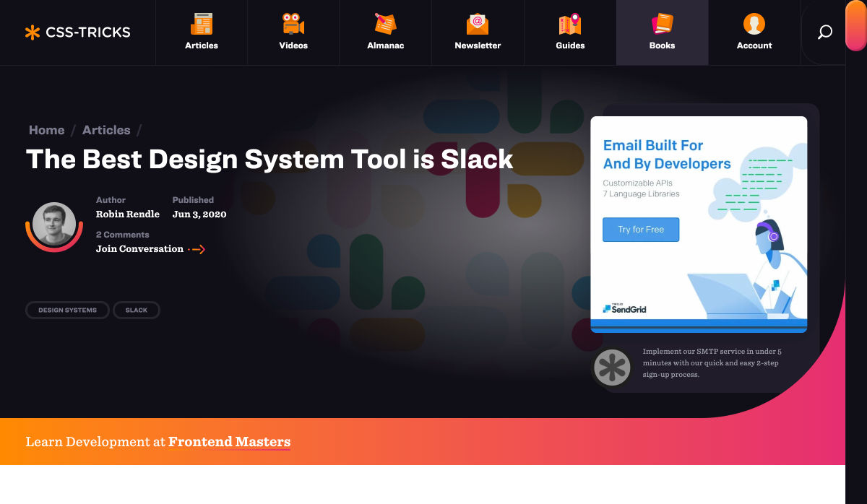Click Robin Rendle's author photo
The image size is (867, 504).
(x=54, y=224)
